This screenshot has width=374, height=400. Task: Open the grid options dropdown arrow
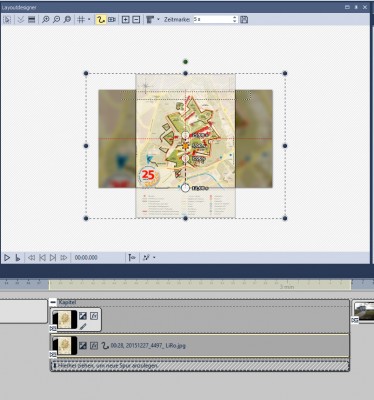click(x=89, y=20)
